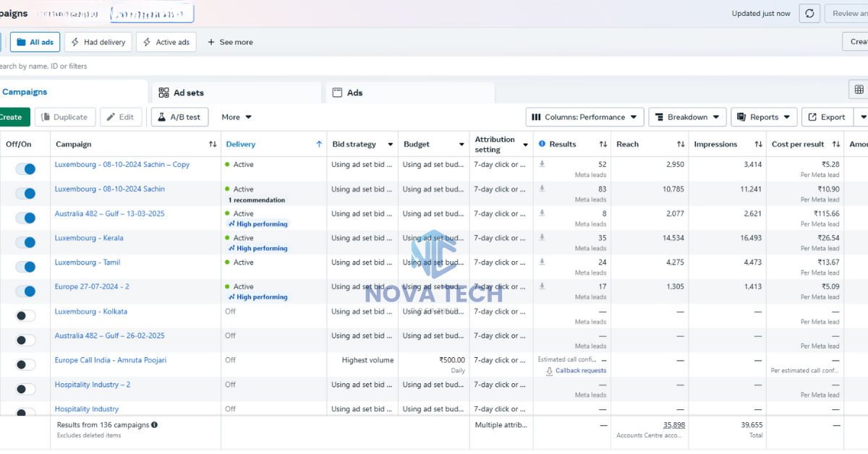Expand the More menu
Viewport: 868px width, 454px height.
237,117
